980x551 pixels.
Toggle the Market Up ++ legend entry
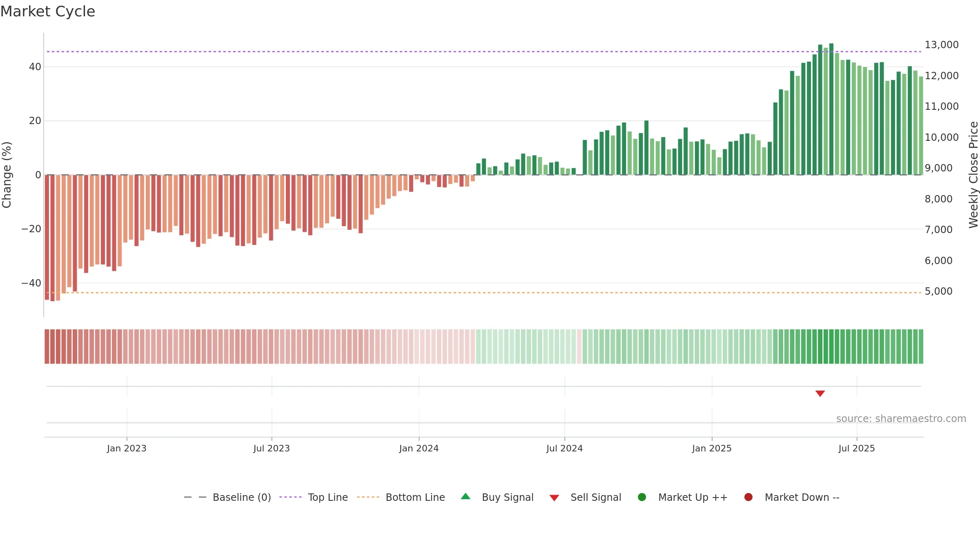(x=682, y=497)
